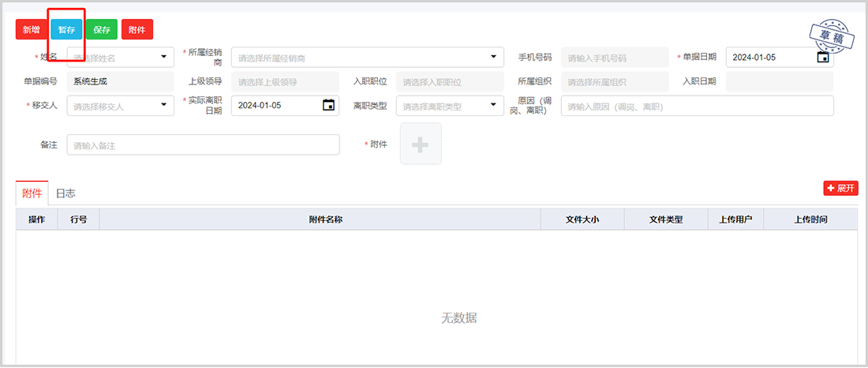Open the 离职类型 dropdown
The image size is (868, 368).
[493, 105]
